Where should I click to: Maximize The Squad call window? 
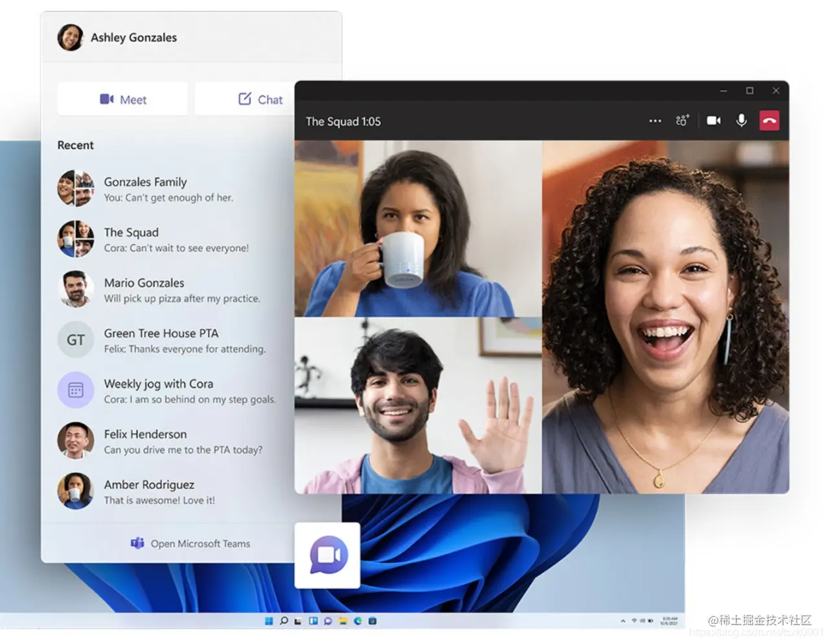(749, 91)
